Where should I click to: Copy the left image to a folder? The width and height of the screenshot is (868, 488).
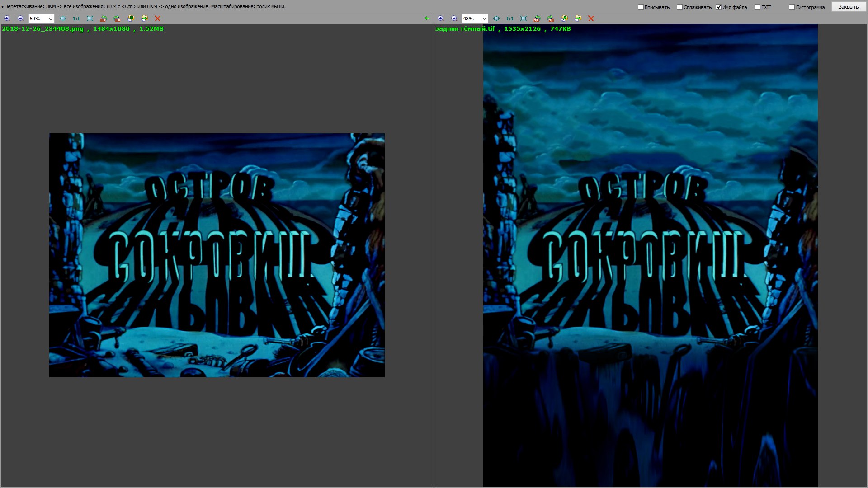pos(131,19)
